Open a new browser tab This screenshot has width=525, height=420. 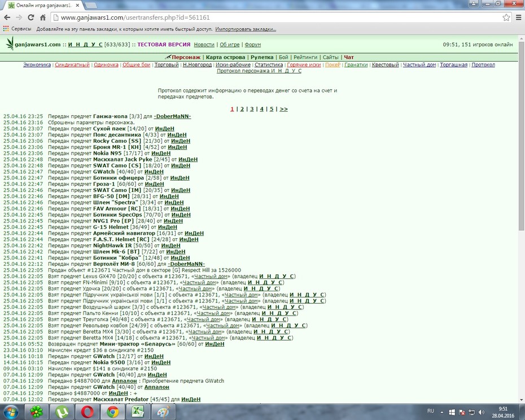(x=91, y=5)
